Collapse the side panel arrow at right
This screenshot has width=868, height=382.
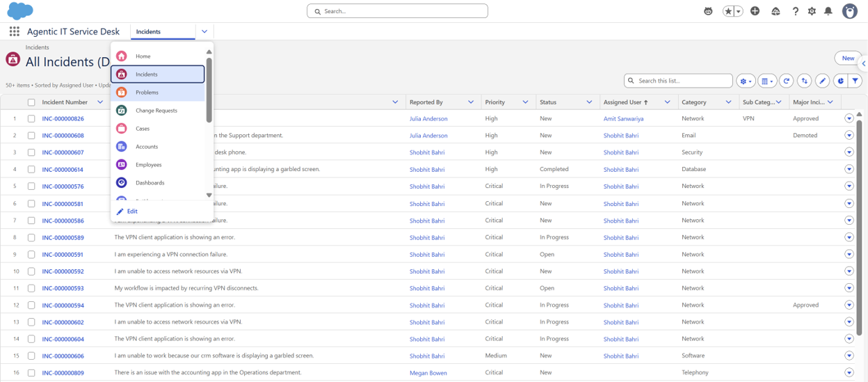pyautogui.click(x=863, y=63)
